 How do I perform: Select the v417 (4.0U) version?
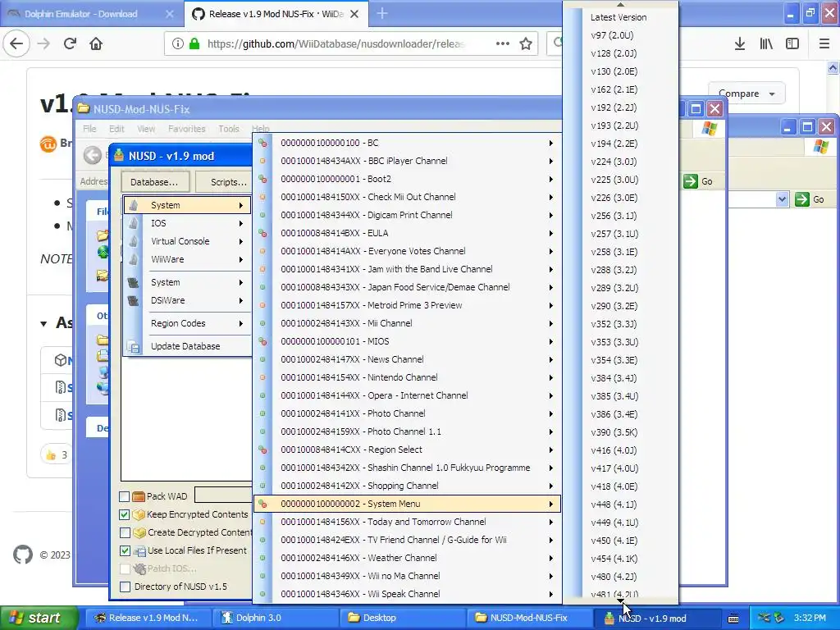point(614,468)
